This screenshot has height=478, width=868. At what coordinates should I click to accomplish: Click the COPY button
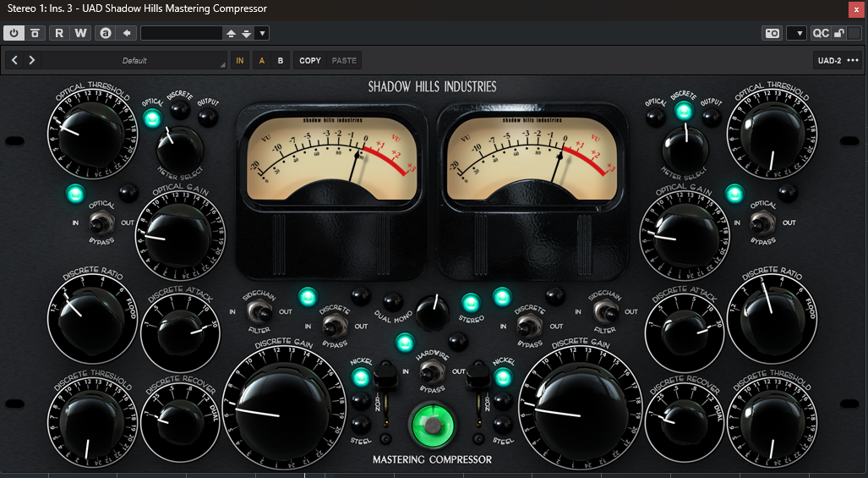pyautogui.click(x=310, y=60)
